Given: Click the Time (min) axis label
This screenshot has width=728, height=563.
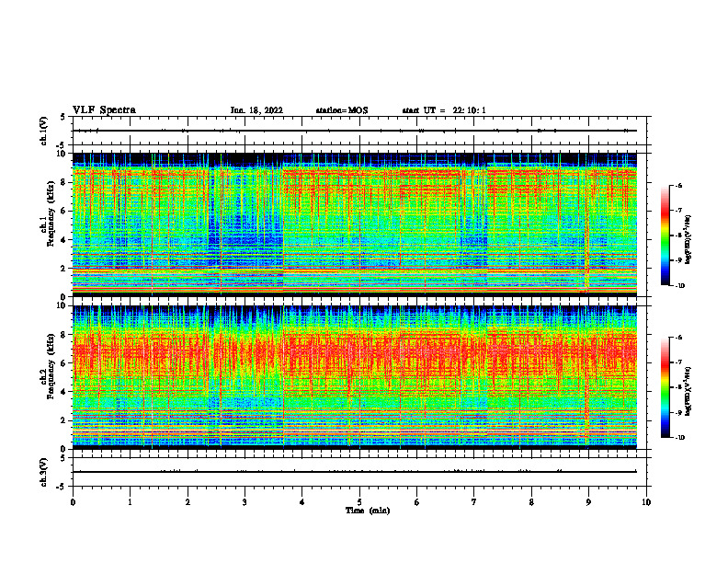Looking at the screenshot, I should [x=368, y=511].
